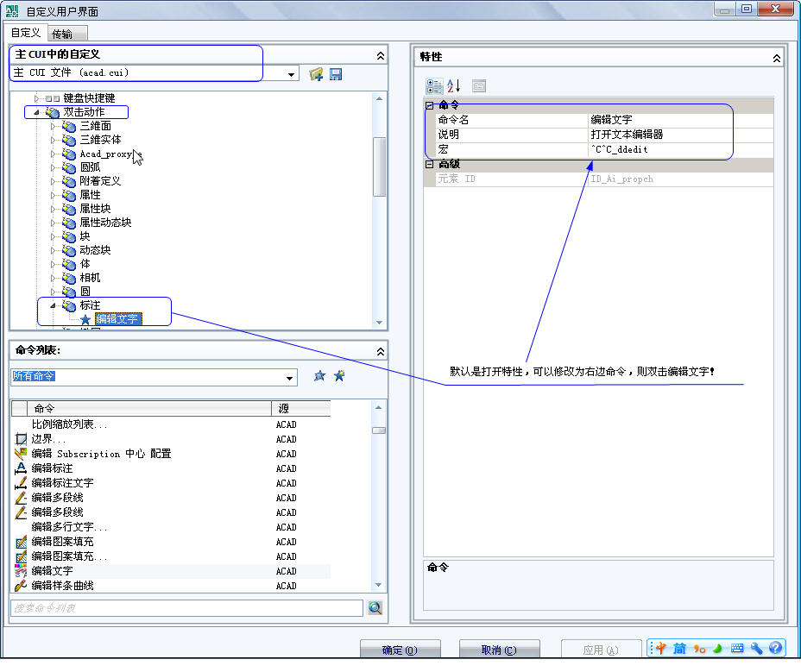801x672 pixels.
Task: Select the 三维实体 tree item
Action: click(100, 140)
